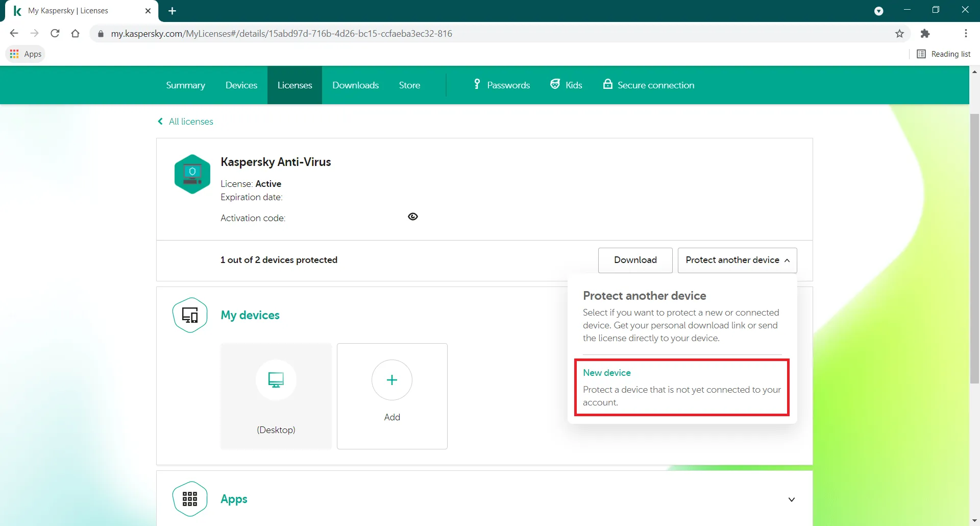Click the Apps shield grid icon
The width and height of the screenshot is (980, 526).
[x=189, y=499]
